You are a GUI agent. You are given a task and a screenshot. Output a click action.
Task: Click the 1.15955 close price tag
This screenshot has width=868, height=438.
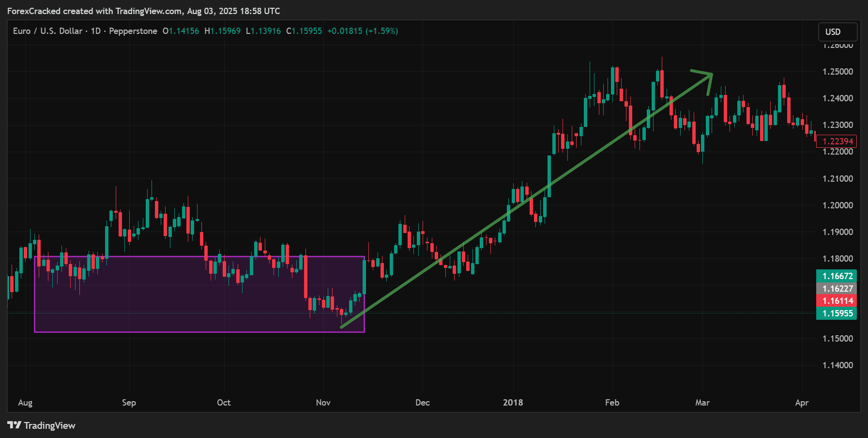click(x=836, y=313)
